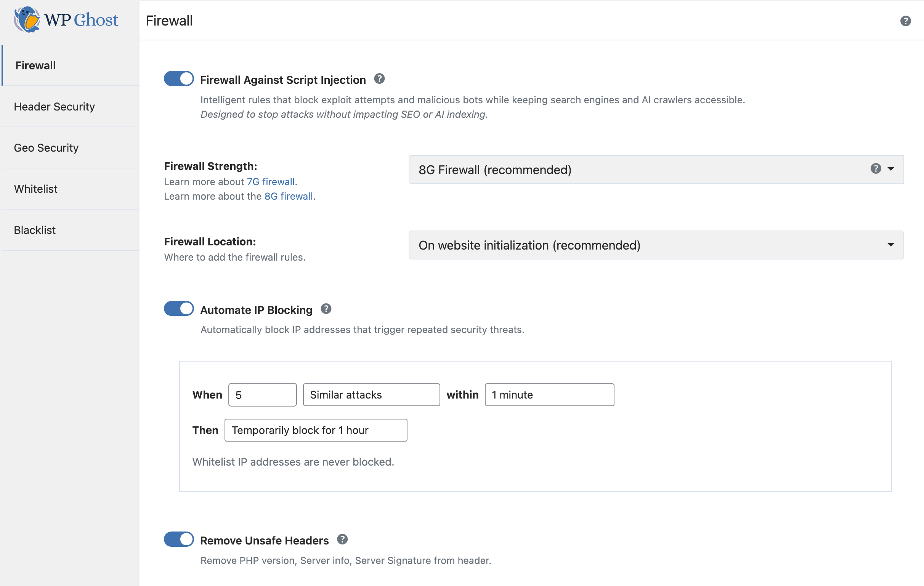Screen dimensions: 924x586
Task: Toggle Remove Unsafe Headers off
Action: pyautogui.click(x=179, y=539)
